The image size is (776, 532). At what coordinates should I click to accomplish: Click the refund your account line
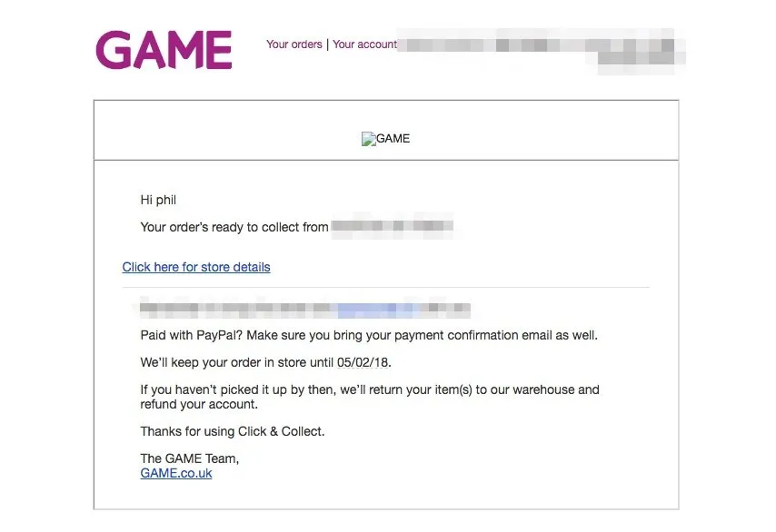click(x=199, y=404)
